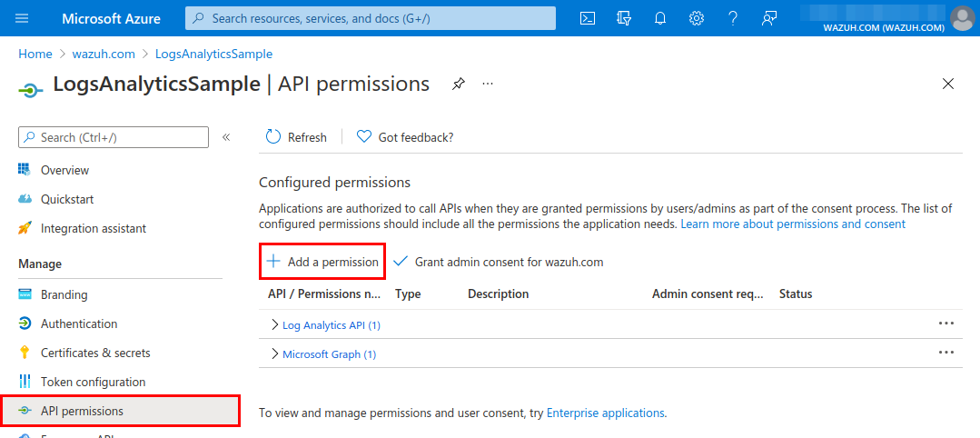Viewport: 980px width, 438px height.
Task: Click the API / Permissions name column header
Action: coord(324,294)
